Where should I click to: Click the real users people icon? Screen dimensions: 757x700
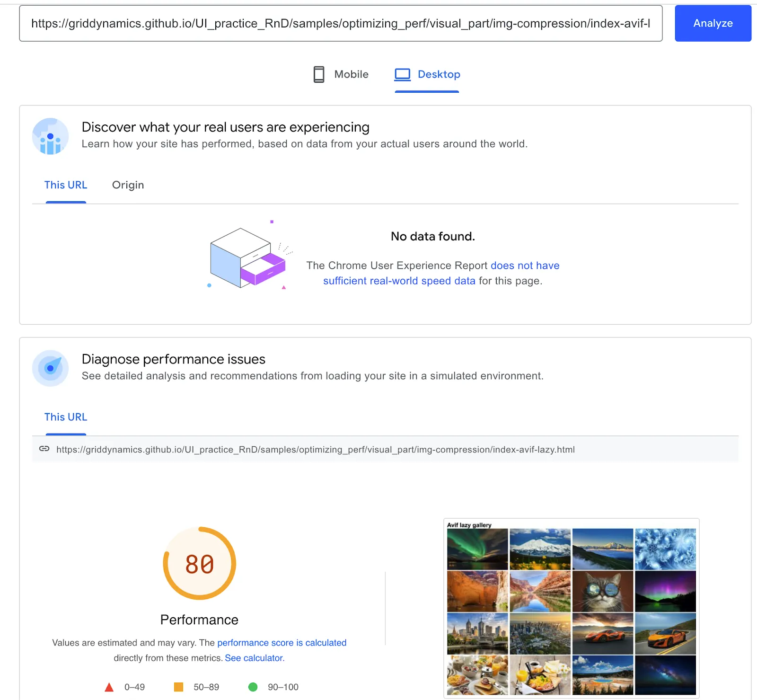point(50,136)
